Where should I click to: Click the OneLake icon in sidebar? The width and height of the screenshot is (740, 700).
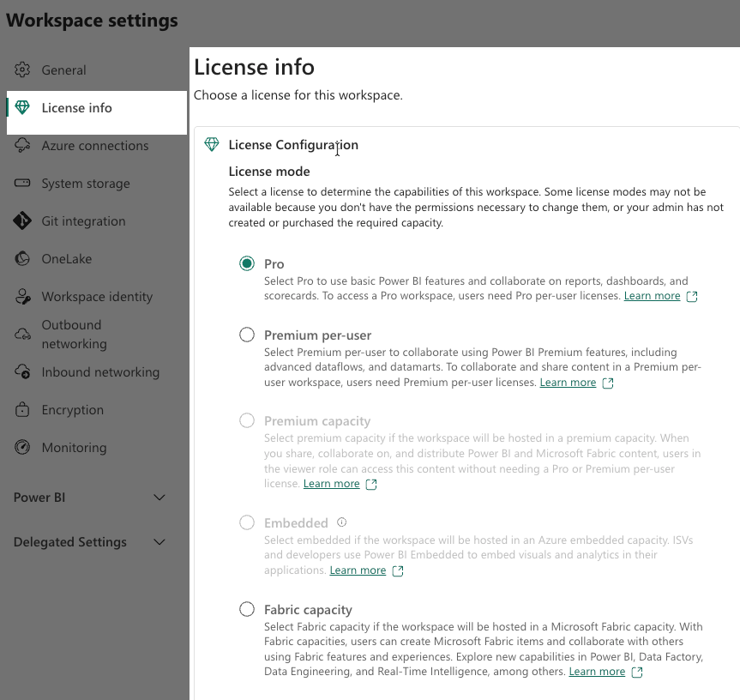click(x=22, y=259)
